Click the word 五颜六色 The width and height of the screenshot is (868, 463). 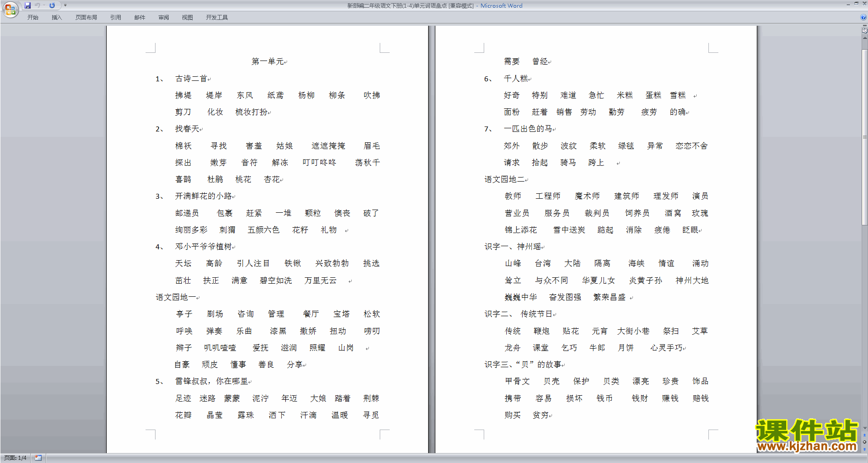[x=264, y=230]
